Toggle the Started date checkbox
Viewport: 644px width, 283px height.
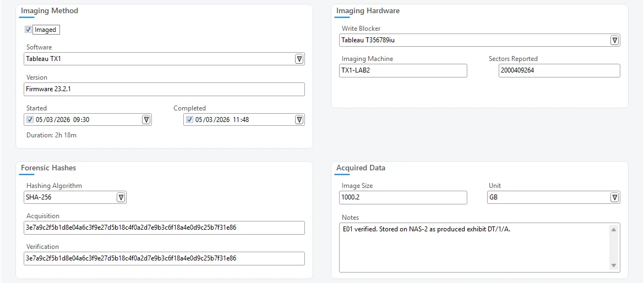pyautogui.click(x=30, y=120)
